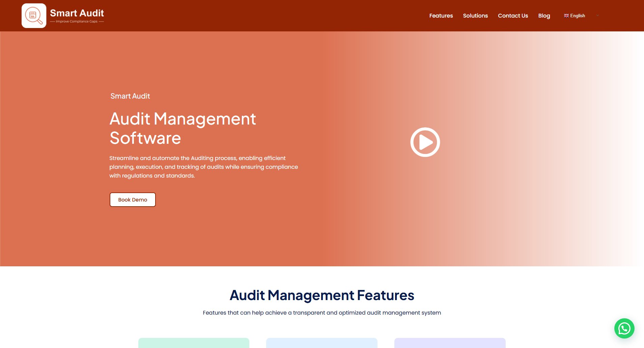Click the small Smart Audit label above title

tap(130, 96)
